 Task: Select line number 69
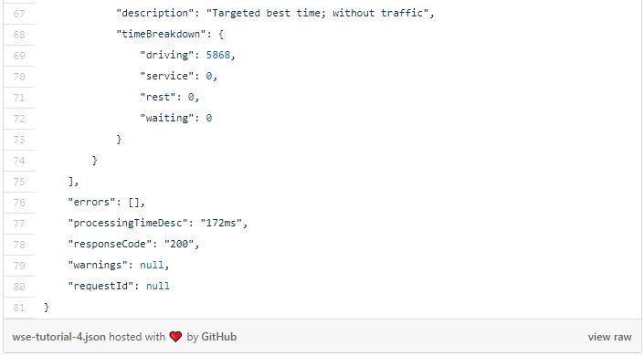coord(19,56)
